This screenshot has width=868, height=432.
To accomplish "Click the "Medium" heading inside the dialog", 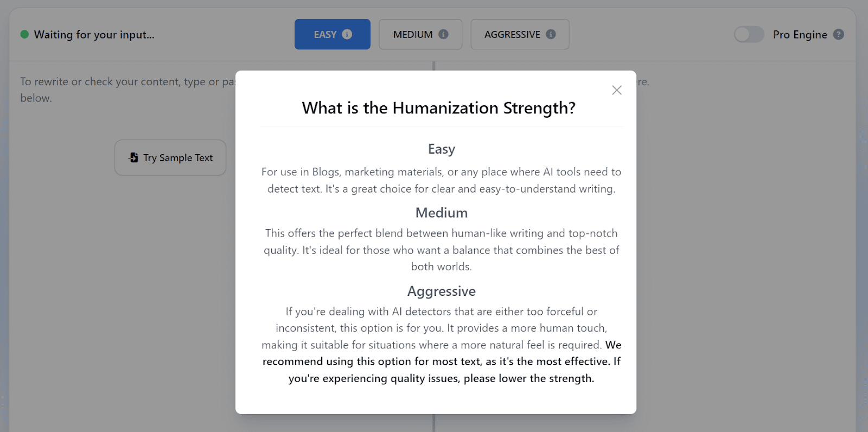I will 441,213.
